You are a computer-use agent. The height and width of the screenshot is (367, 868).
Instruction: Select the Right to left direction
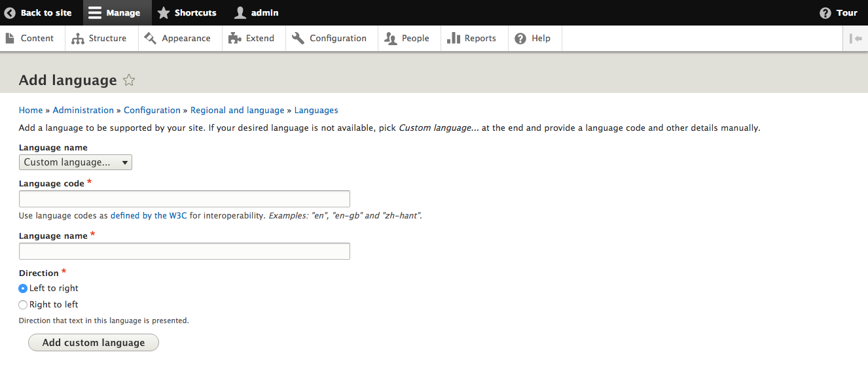click(x=24, y=305)
